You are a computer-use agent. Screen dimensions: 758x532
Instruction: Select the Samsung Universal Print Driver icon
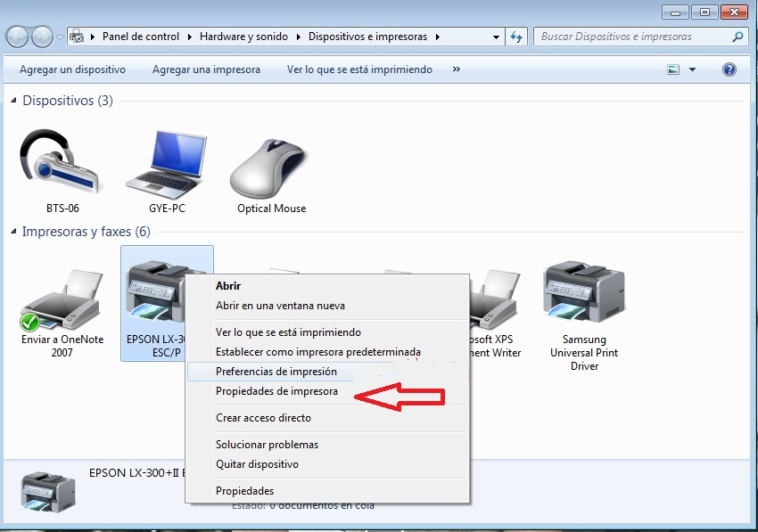(584, 292)
